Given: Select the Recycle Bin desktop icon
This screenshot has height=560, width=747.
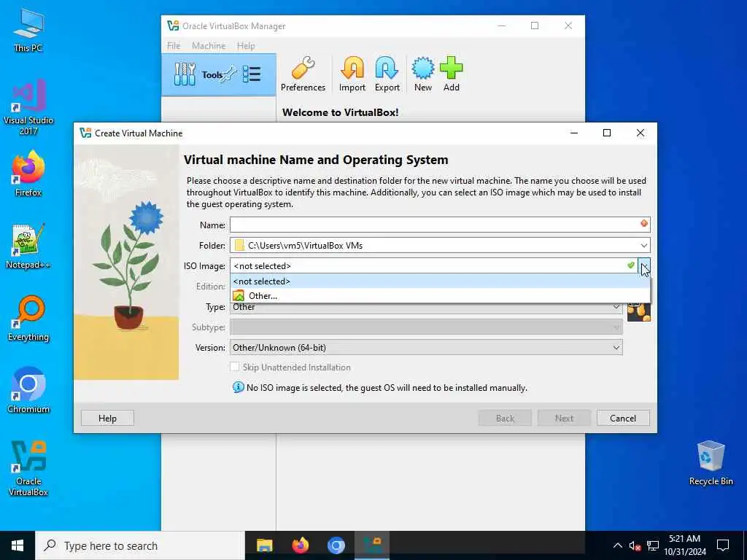Looking at the screenshot, I should click(711, 463).
